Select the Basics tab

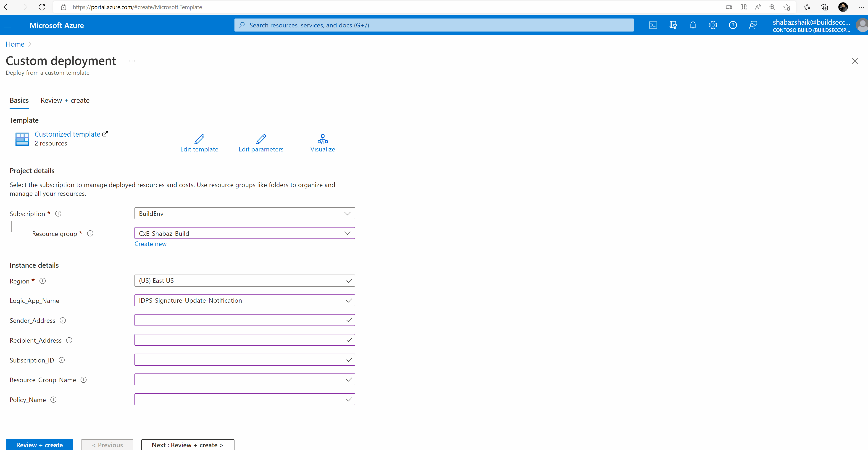coord(19,101)
